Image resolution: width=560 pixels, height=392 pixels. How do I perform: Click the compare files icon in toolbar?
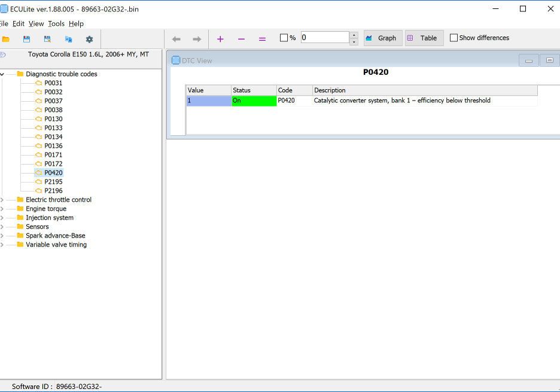click(x=68, y=39)
